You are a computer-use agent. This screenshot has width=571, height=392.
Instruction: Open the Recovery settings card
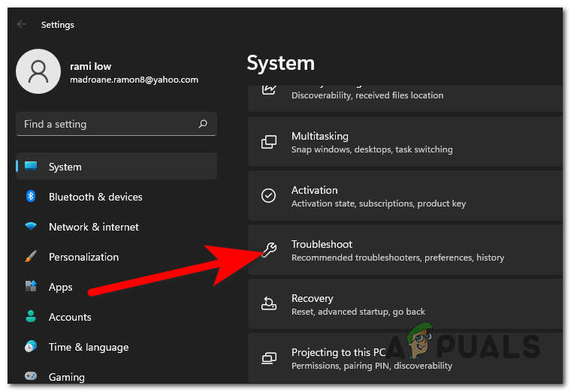click(405, 304)
